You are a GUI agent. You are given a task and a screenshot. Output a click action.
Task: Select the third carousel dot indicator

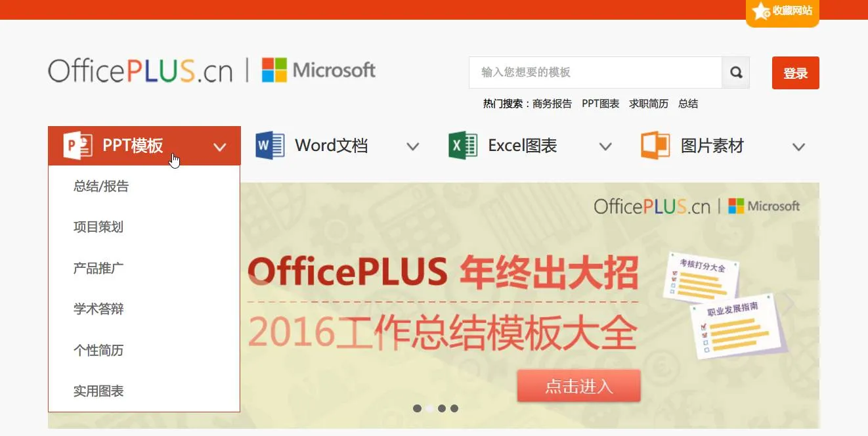[442, 408]
